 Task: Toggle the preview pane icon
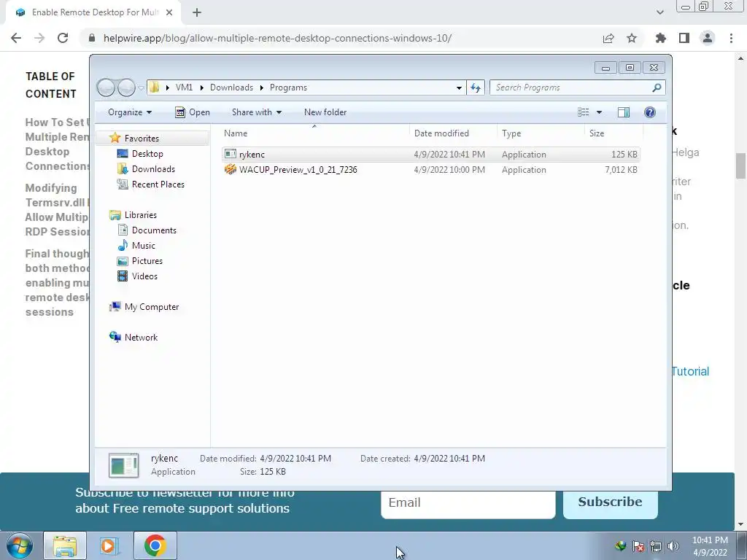[624, 112]
